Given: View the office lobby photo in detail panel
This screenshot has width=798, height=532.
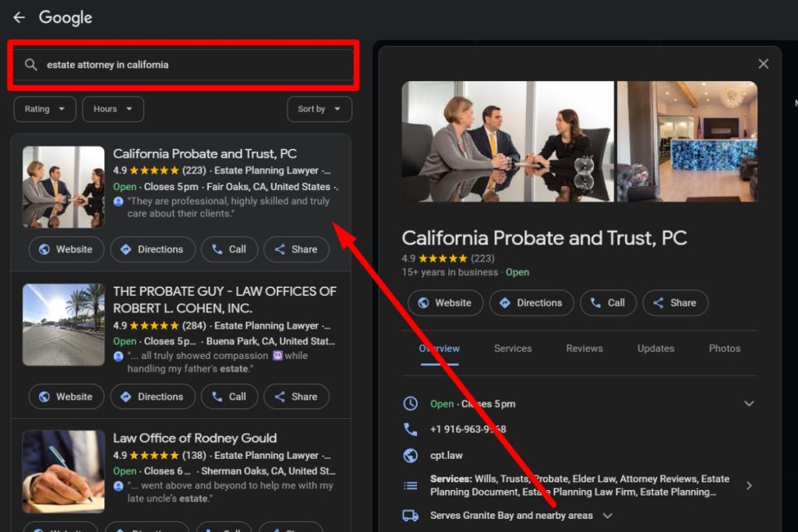Looking at the screenshot, I should pos(687,142).
